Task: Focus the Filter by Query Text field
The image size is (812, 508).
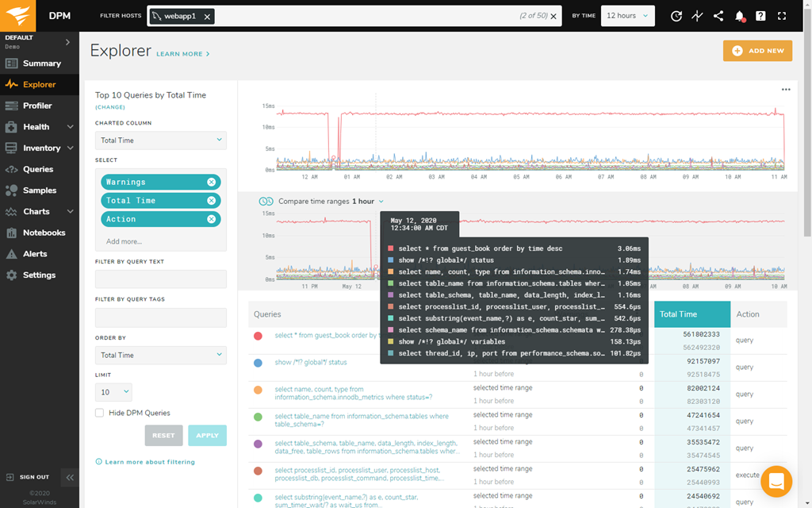Action: coord(161,279)
